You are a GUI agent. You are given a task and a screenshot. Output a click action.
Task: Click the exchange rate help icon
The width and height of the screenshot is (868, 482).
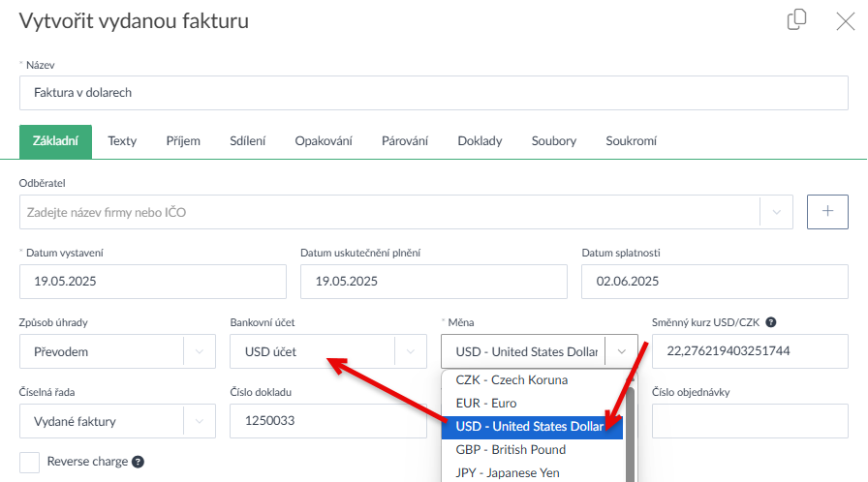(x=771, y=322)
